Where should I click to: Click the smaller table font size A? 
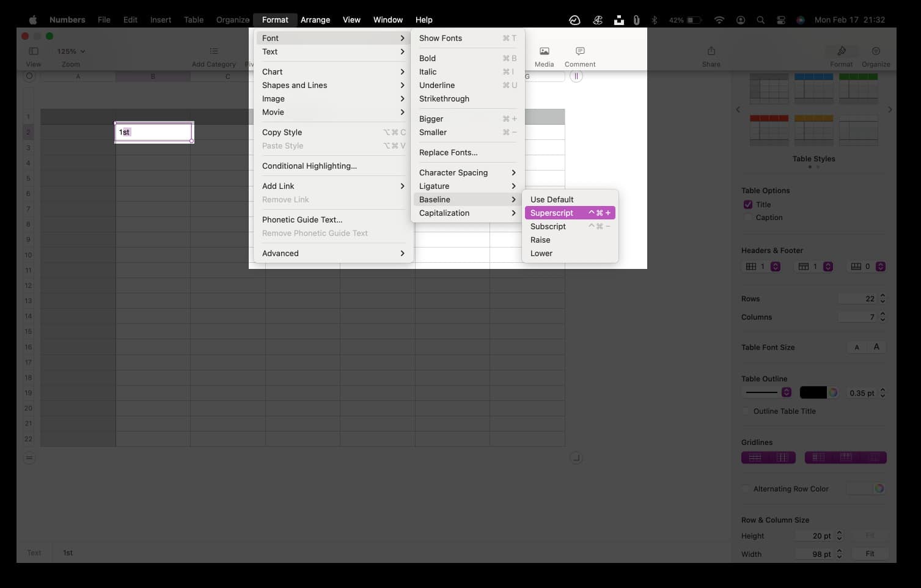(857, 347)
